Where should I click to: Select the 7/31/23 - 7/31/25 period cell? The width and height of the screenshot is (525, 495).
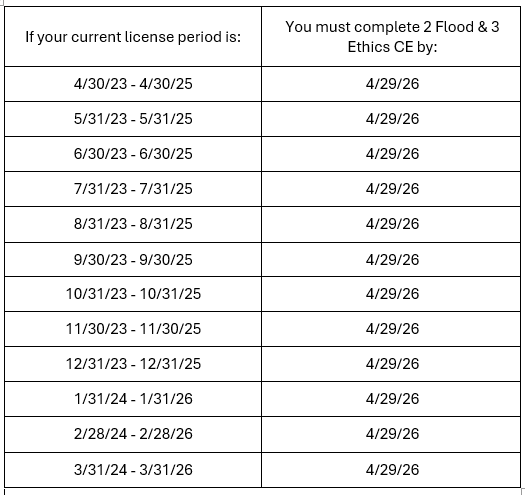click(133, 189)
